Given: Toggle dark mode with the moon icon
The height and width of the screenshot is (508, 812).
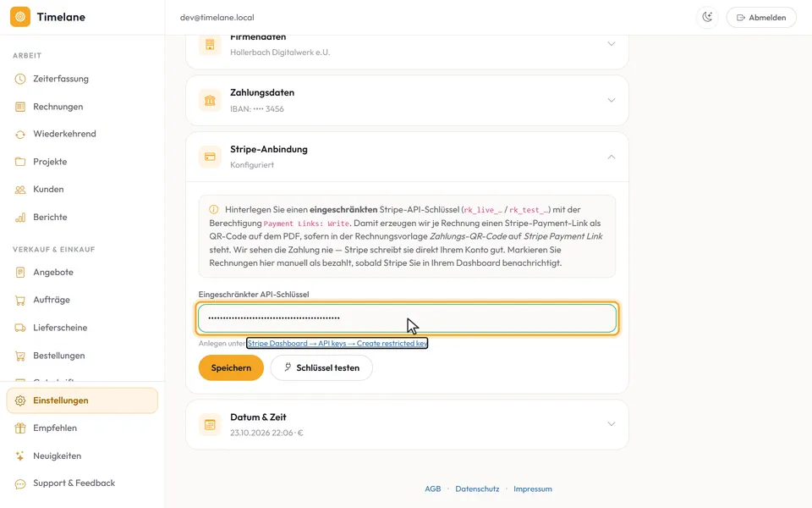Looking at the screenshot, I should pyautogui.click(x=707, y=17).
